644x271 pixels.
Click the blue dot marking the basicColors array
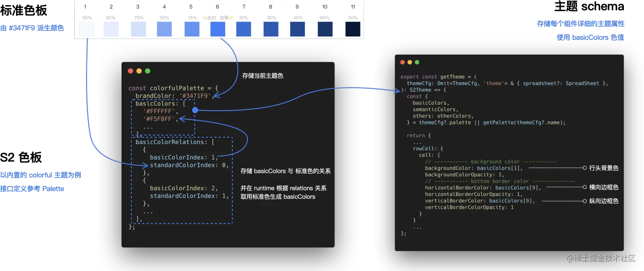[195, 110]
